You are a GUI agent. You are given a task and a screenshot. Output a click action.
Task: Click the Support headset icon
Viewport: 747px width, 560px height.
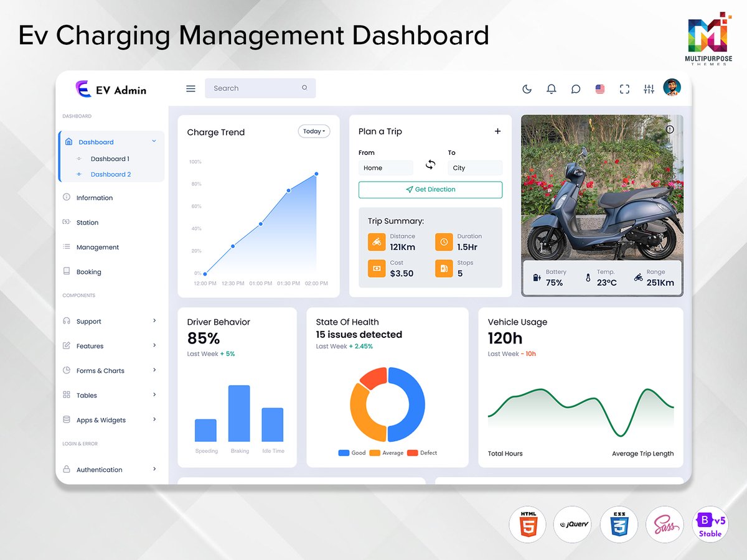(67, 321)
